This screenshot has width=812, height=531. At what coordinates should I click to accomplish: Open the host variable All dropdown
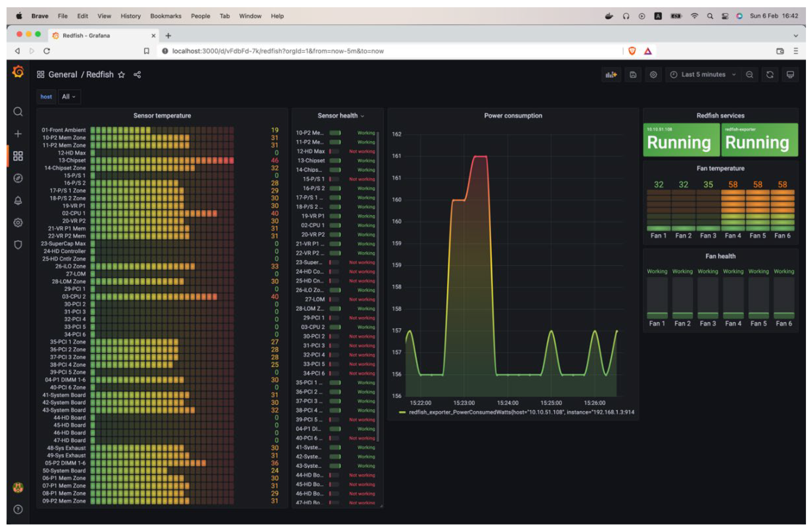(x=69, y=97)
